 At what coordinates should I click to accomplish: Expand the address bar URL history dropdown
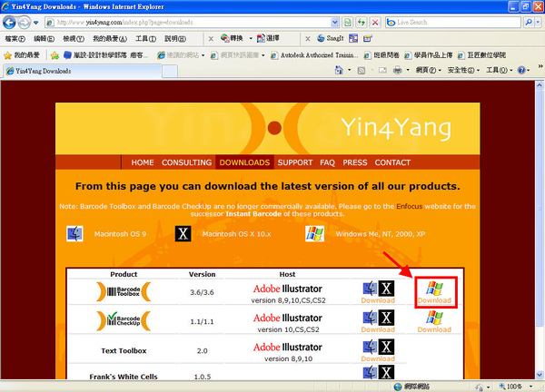click(334, 23)
